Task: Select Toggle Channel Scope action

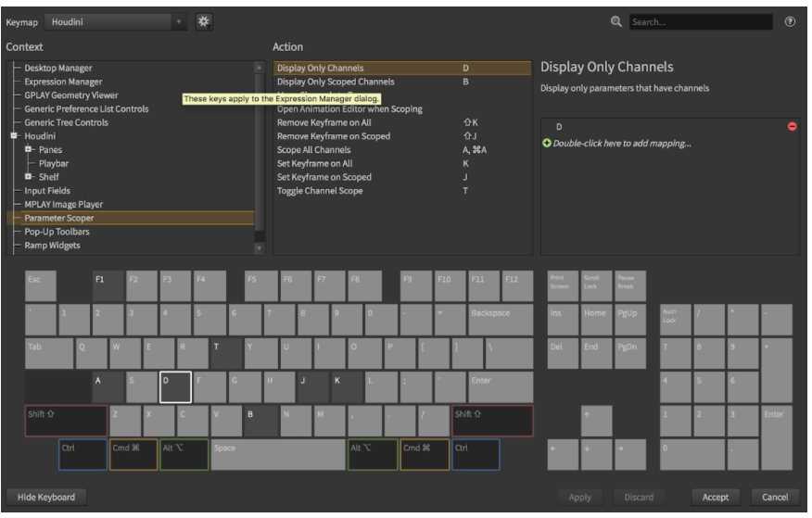Action: [402, 191]
